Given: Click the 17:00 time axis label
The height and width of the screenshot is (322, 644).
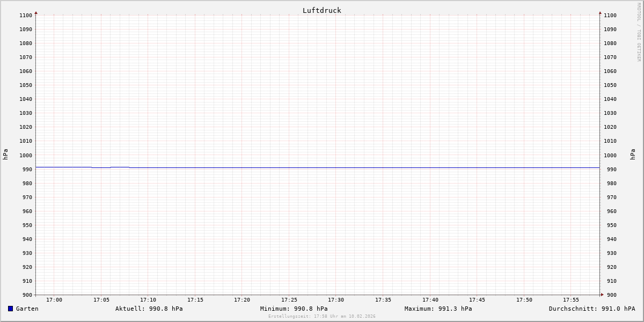Looking at the screenshot, I should [x=54, y=300].
